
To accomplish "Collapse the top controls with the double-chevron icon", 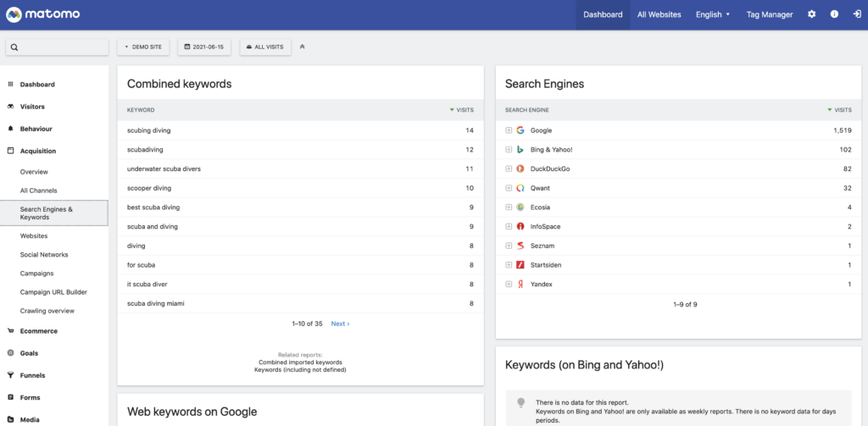I will tap(303, 47).
